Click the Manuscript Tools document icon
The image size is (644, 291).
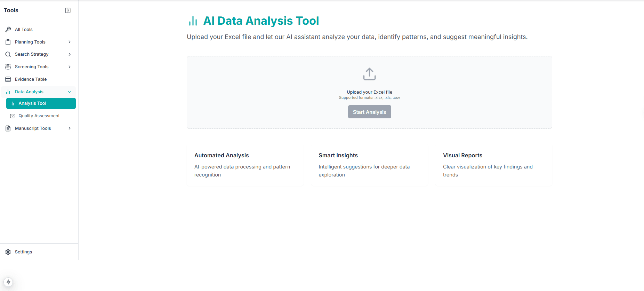8,128
